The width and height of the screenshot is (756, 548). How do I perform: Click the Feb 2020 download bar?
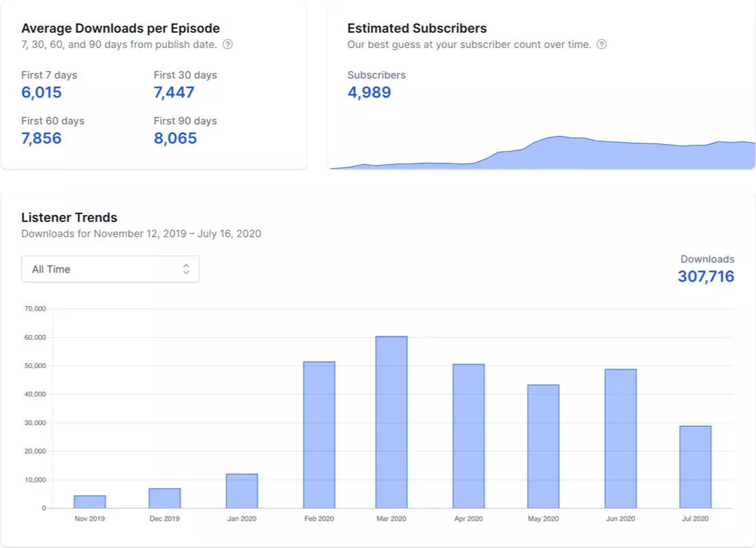tap(319, 435)
